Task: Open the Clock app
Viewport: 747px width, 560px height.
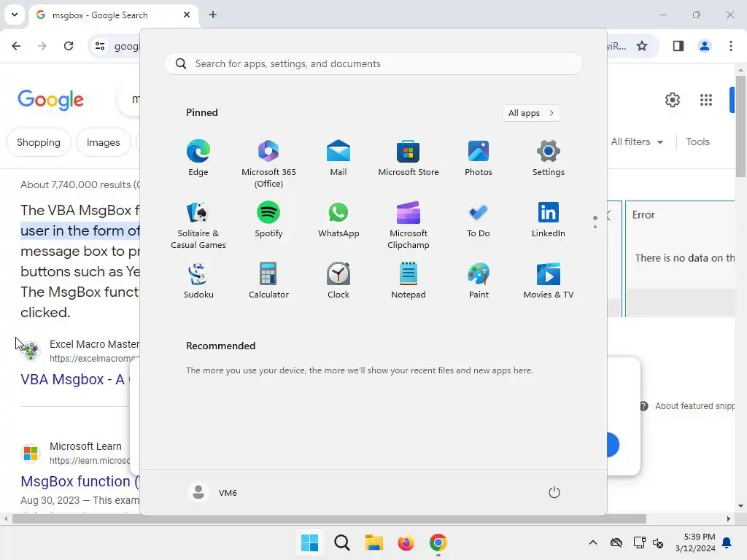Action: click(338, 281)
